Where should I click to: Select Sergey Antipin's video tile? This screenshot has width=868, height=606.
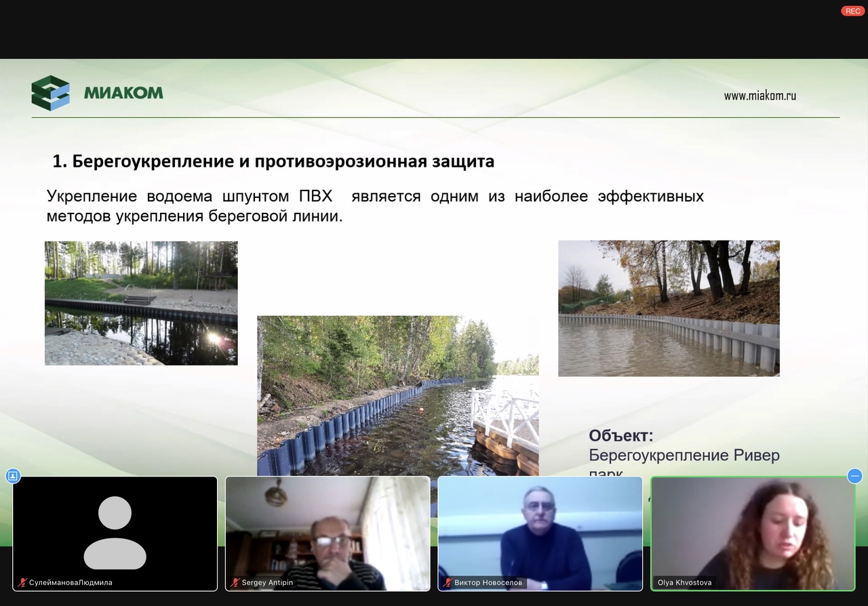coord(328,533)
